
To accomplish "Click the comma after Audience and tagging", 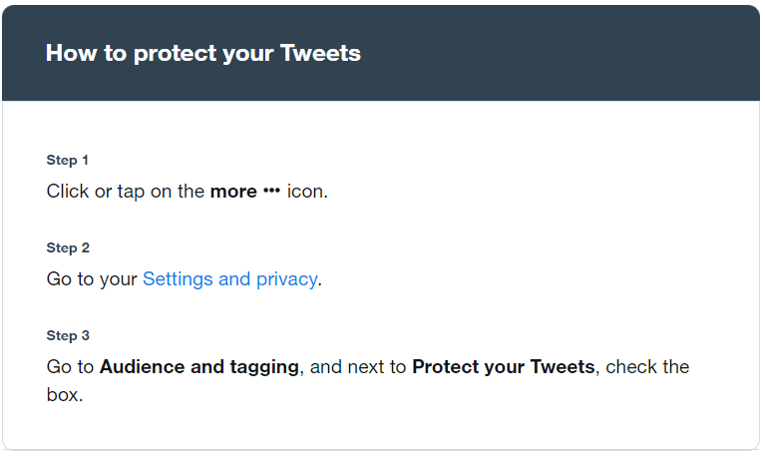I will tap(302, 373).
